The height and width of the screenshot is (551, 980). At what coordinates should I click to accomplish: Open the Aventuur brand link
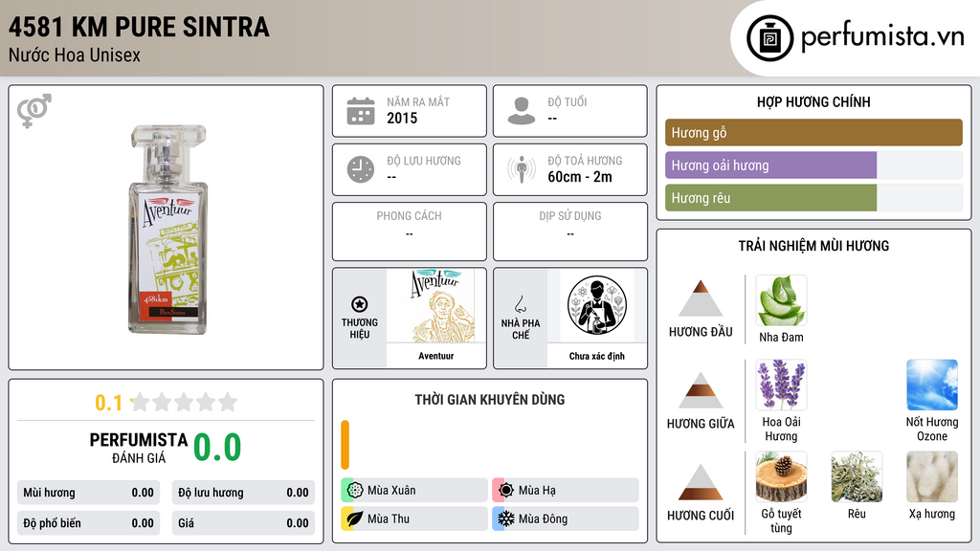coord(435,356)
